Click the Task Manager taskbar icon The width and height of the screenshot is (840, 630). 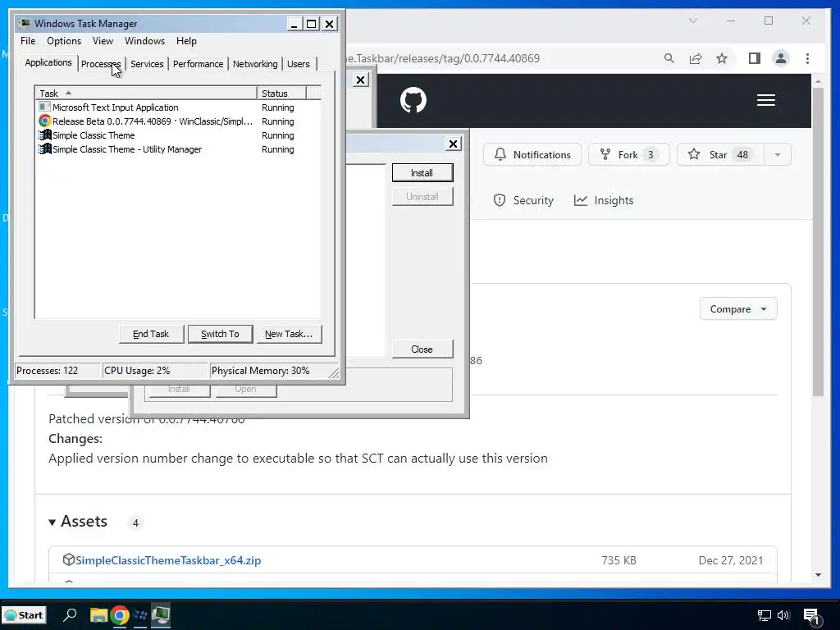[161, 615]
